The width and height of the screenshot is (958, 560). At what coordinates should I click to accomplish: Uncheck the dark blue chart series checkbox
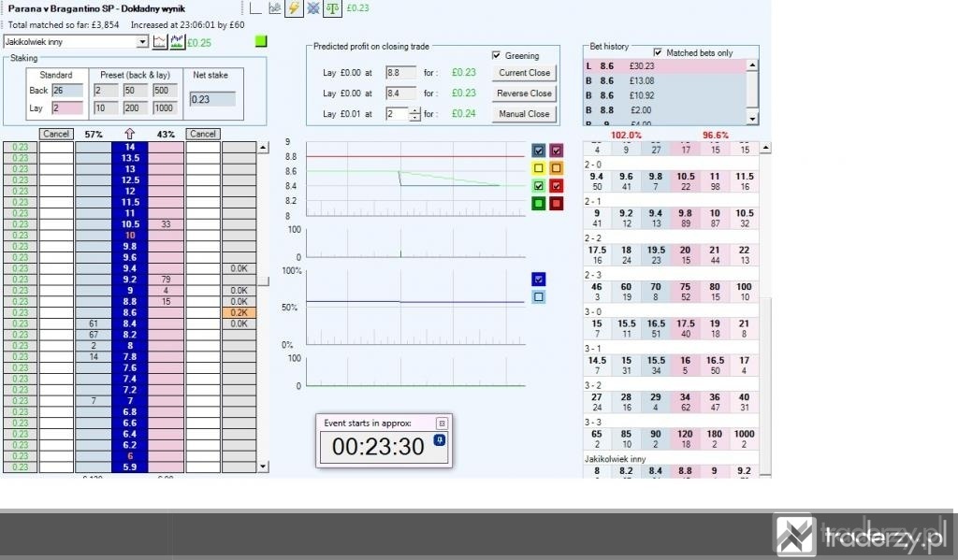538,151
